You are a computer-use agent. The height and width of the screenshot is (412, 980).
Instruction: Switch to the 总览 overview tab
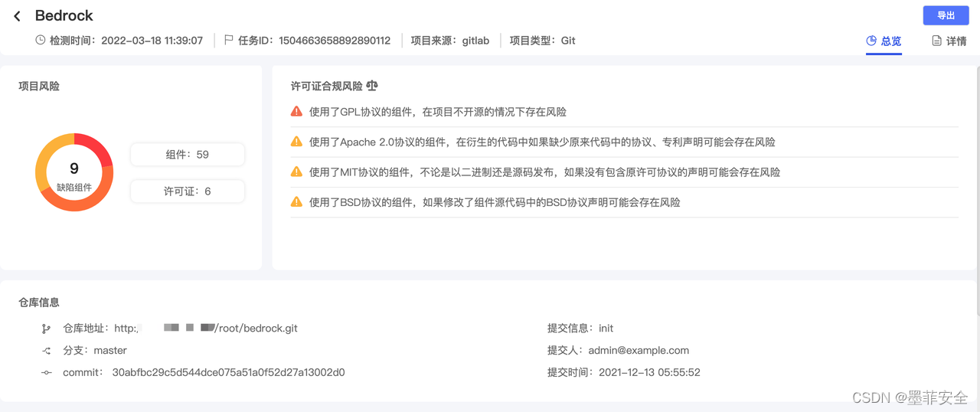coord(884,41)
